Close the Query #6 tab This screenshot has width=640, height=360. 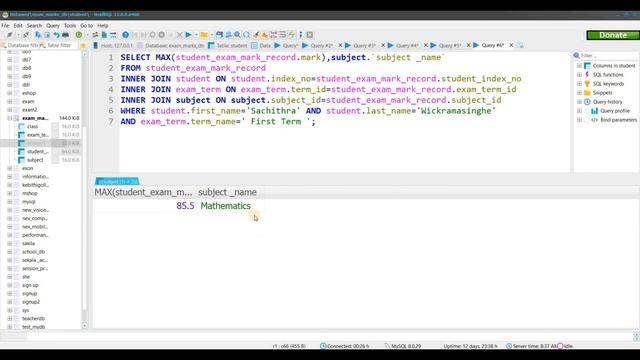pos(511,45)
